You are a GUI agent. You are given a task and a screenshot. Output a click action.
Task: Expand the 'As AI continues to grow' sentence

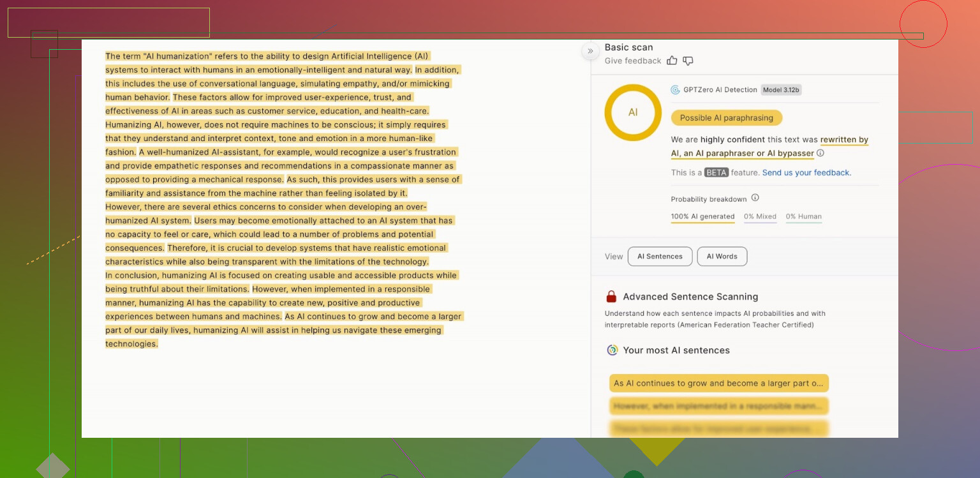[x=718, y=384]
